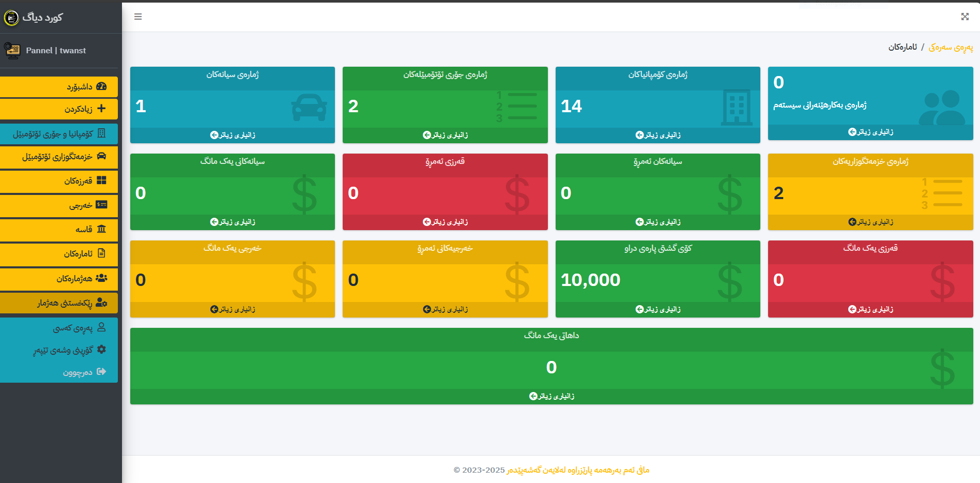Click the building icon beside کۆمپانیا
980x483 pixels.
101,133
